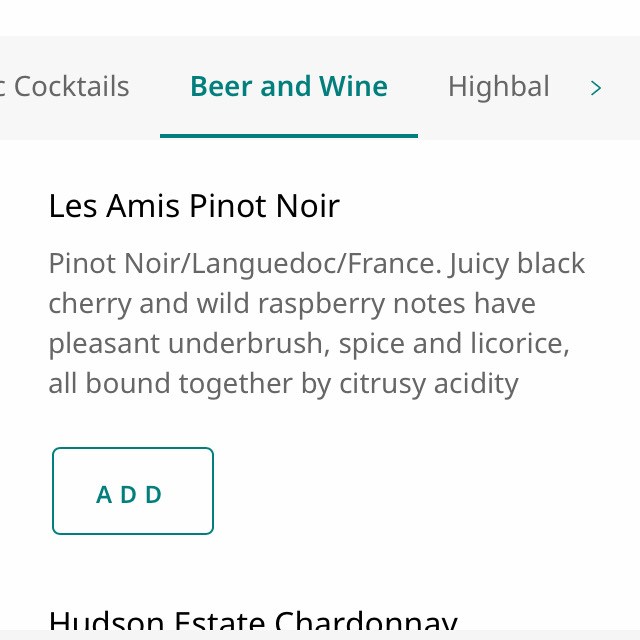Click the "pleasant underbrush, spice and licorice" line
Image resolution: width=640 pixels, height=640 pixels.
pyautogui.click(x=308, y=343)
